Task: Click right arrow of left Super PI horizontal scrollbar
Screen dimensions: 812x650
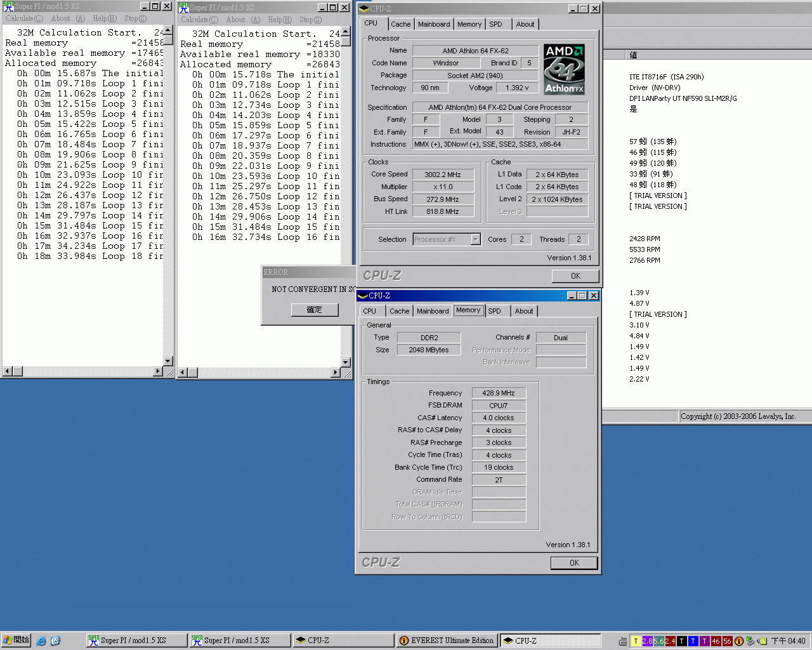Action: [x=158, y=371]
